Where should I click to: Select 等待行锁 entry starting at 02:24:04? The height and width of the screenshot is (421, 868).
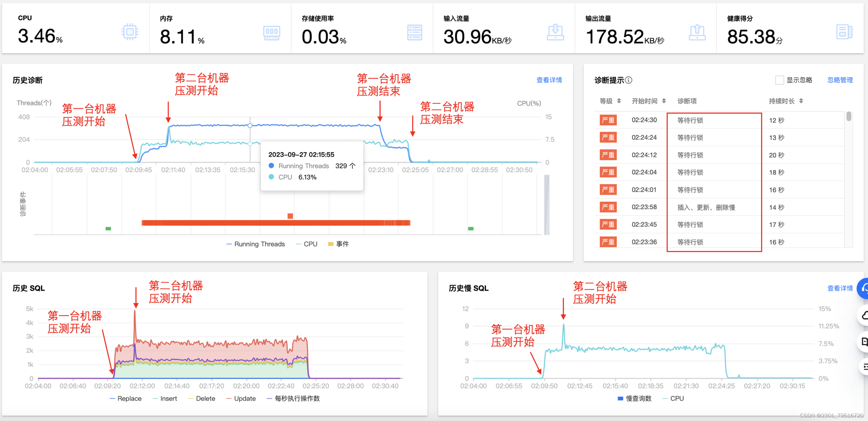coord(690,172)
